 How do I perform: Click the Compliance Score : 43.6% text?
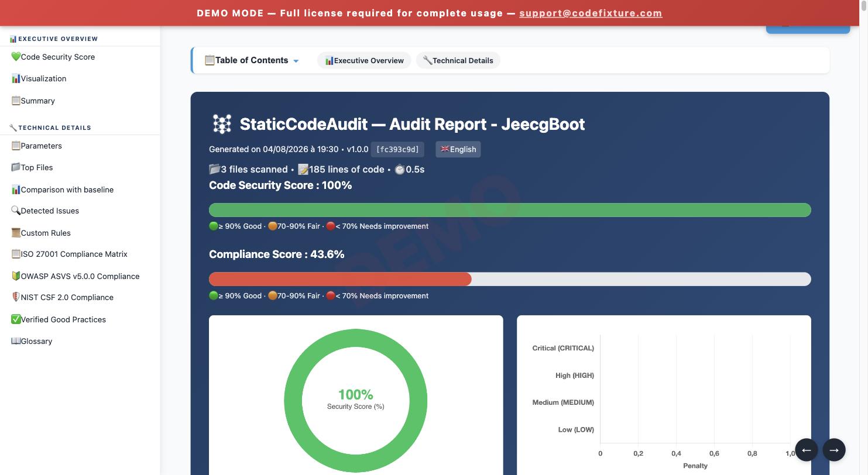pos(276,254)
